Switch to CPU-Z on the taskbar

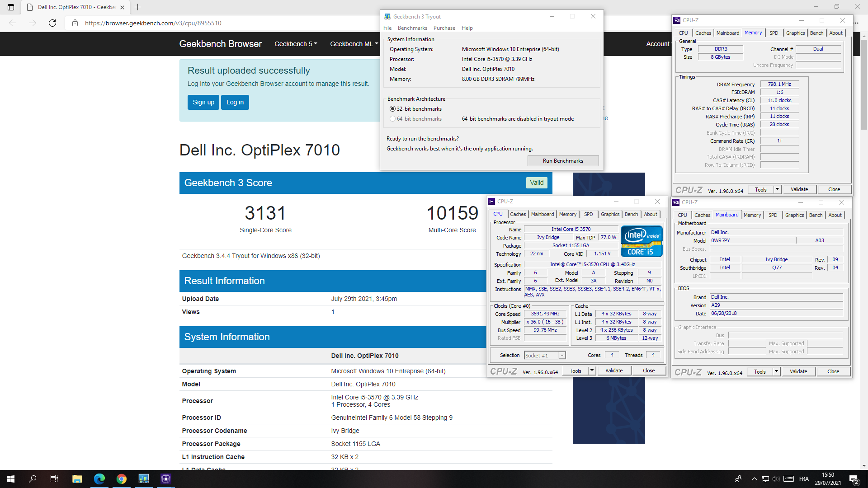165,479
